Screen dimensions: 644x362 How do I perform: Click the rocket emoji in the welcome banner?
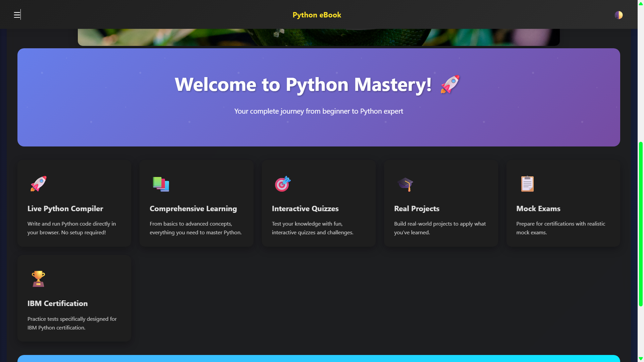click(x=450, y=84)
